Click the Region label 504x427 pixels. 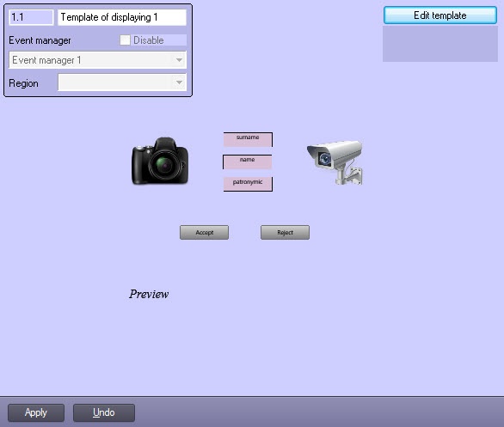coord(23,83)
